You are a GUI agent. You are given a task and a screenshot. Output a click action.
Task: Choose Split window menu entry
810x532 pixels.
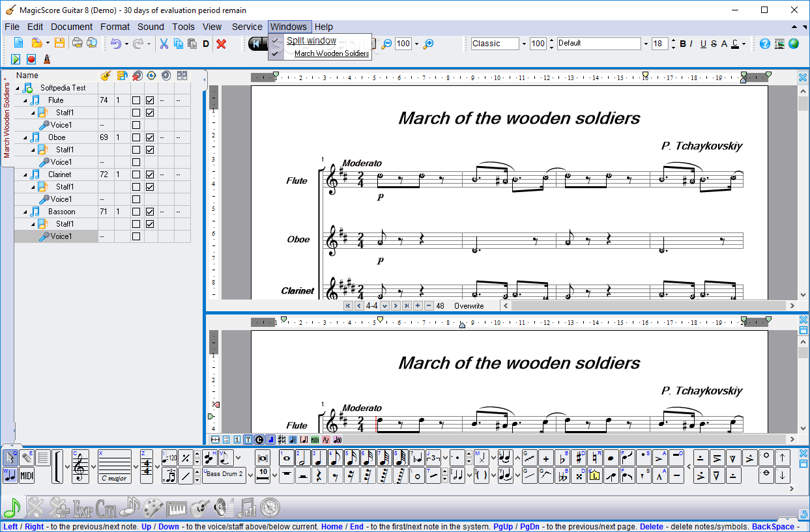pos(311,40)
